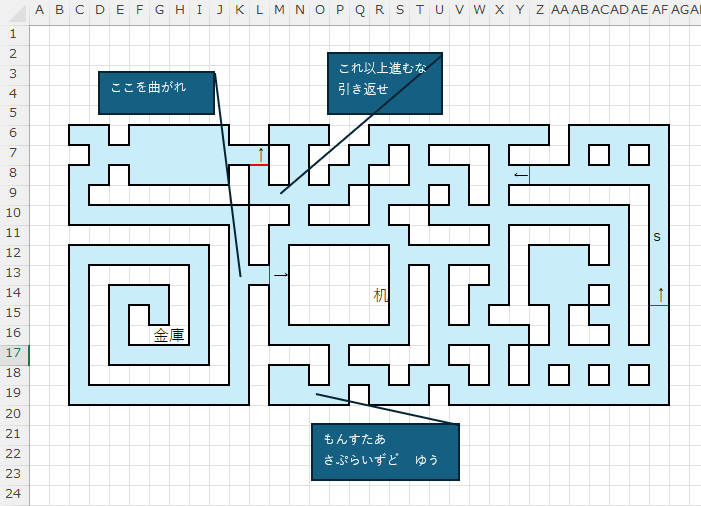Click the column Z header

[540, 10]
